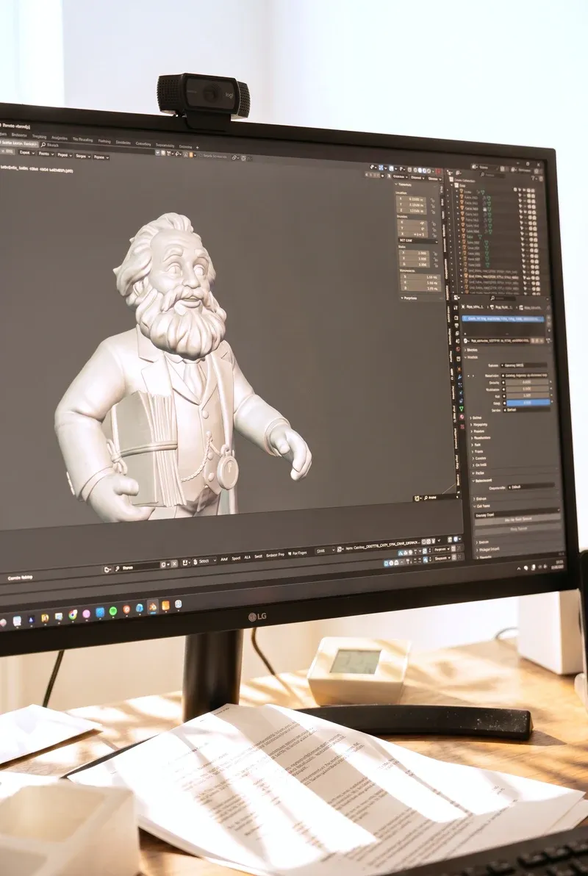Click the Modifiers wrench tab in Properties
Image resolution: width=588 pixels, height=876 pixels.
tap(459, 376)
